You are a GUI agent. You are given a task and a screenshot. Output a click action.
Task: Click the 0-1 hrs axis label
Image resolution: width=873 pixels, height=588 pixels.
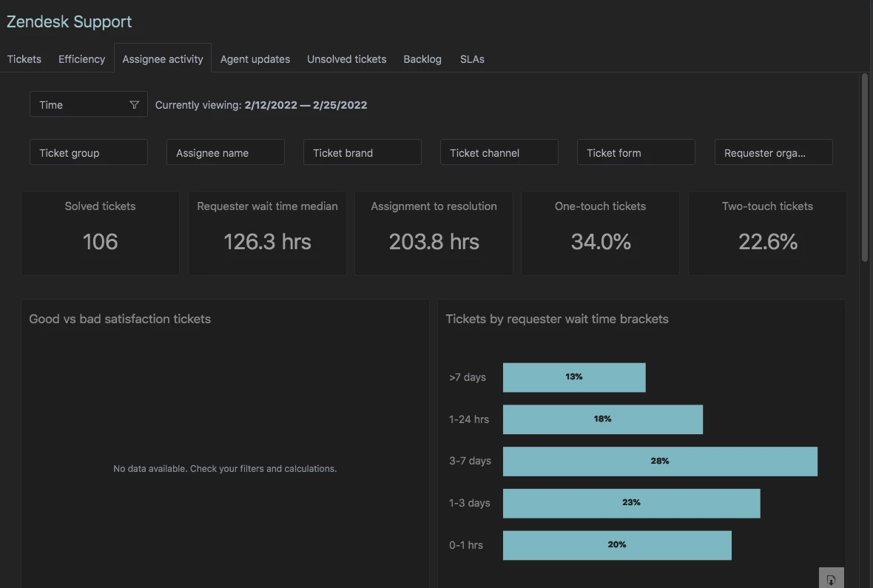click(466, 545)
